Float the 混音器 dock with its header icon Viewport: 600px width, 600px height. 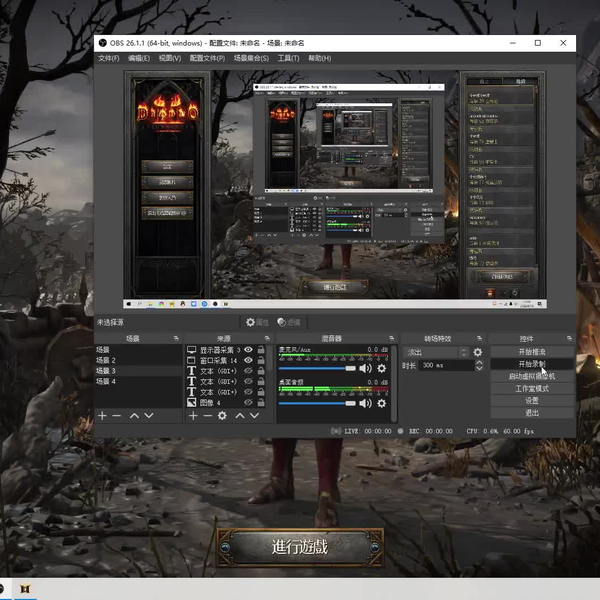391,338
